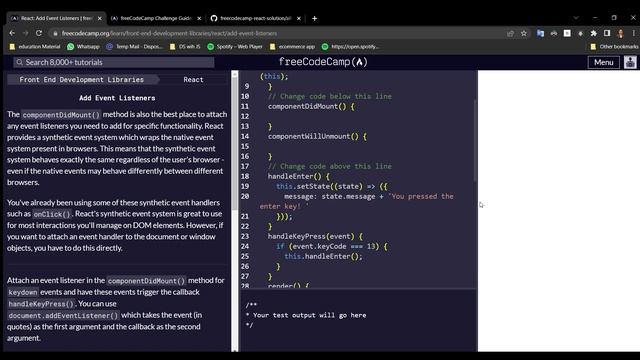
Task: Click the extension icon left of puzzle piece
Action: (x=580, y=33)
